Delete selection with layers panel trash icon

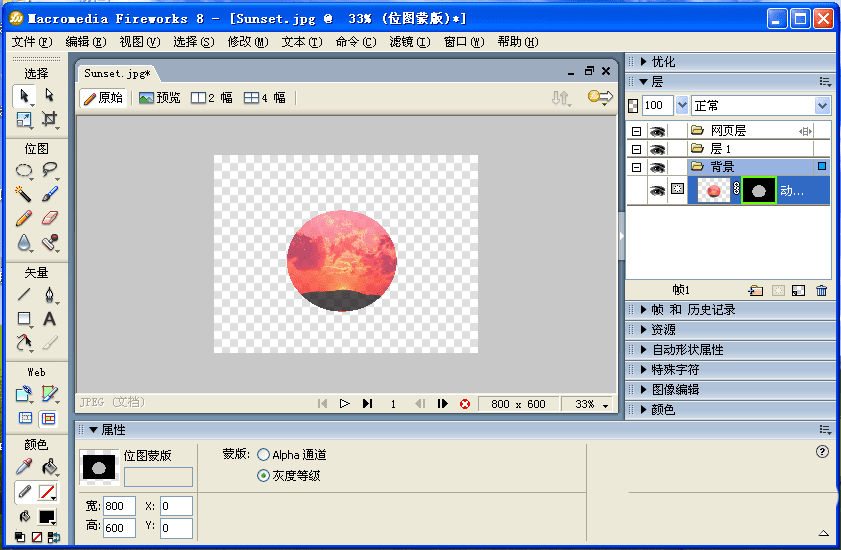pyautogui.click(x=821, y=290)
